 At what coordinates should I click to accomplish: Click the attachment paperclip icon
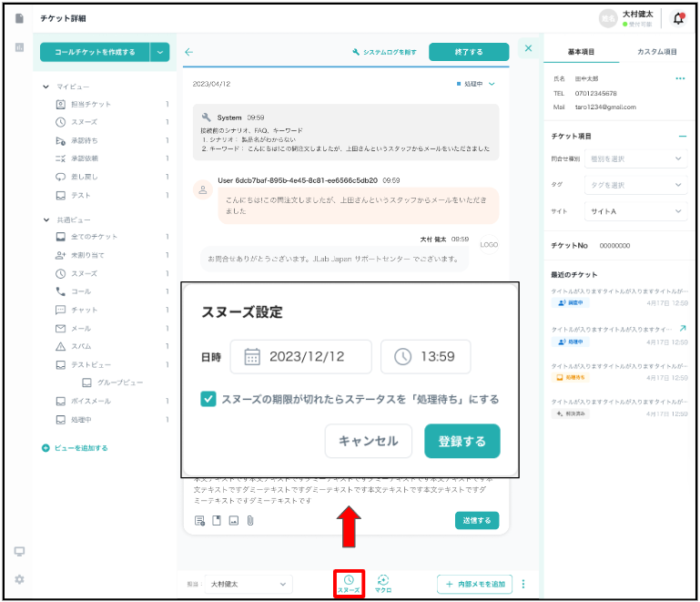249,521
